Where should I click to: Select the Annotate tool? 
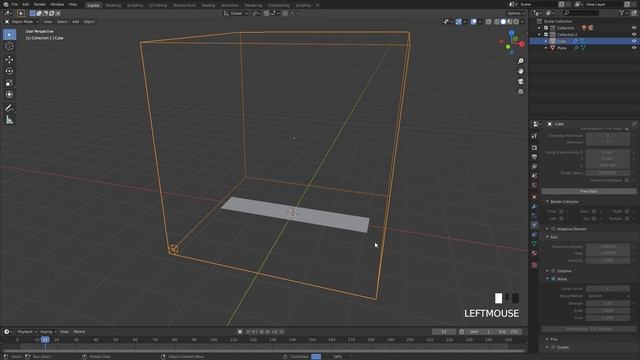pyautogui.click(x=9, y=108)
